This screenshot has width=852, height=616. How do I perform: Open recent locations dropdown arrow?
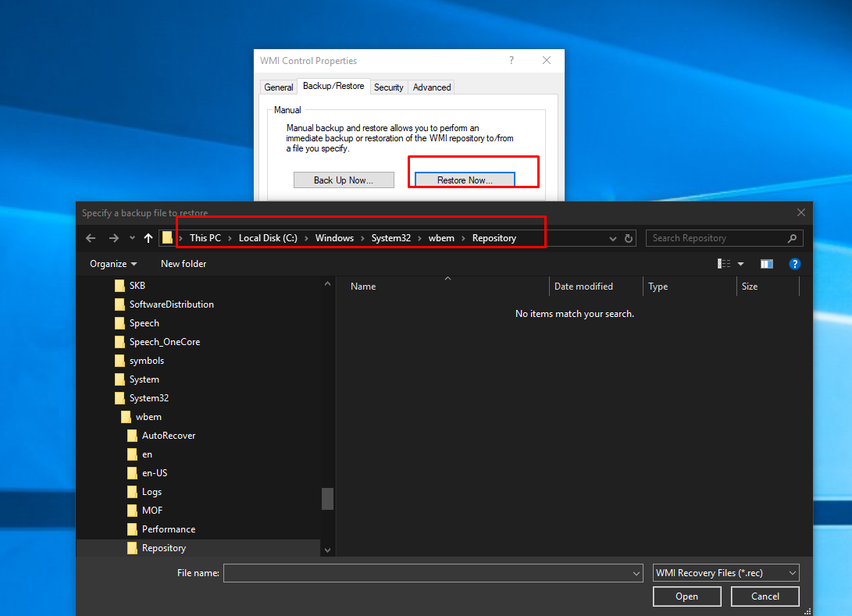tap(132, 238)
